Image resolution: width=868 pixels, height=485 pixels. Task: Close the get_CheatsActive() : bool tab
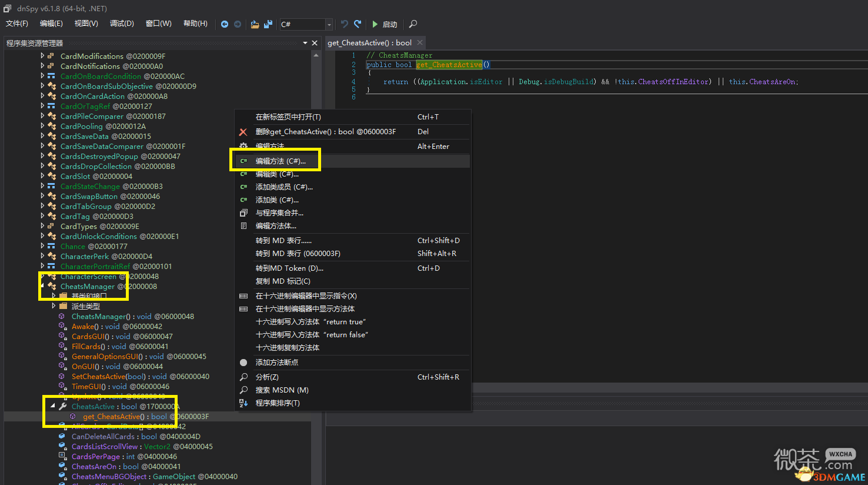click(x=420, y=42)
